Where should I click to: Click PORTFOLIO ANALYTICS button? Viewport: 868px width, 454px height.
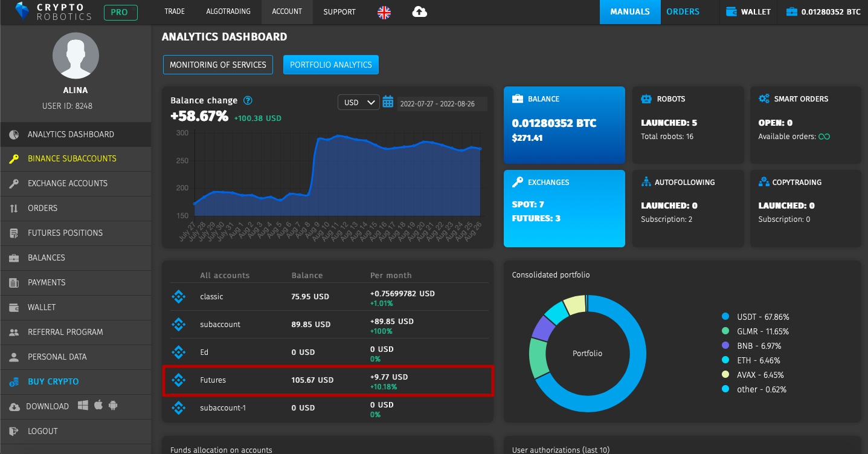coord(331,65)
